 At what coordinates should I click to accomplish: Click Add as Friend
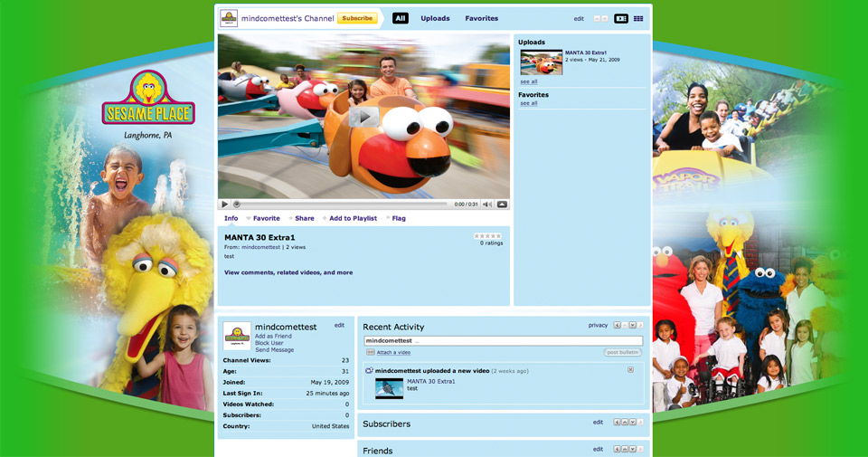click(x=273, y=337)
